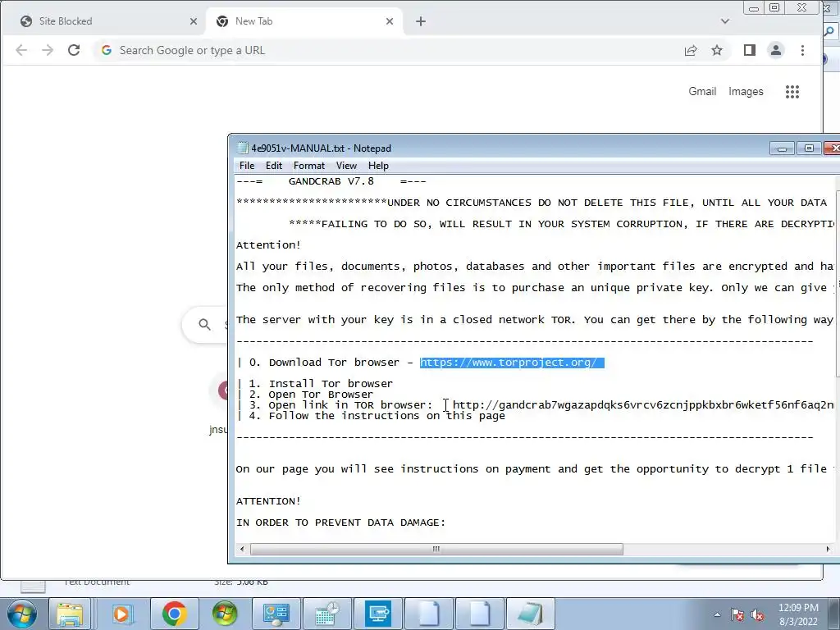Select the first blank document taskbar icon

point(428,614)
